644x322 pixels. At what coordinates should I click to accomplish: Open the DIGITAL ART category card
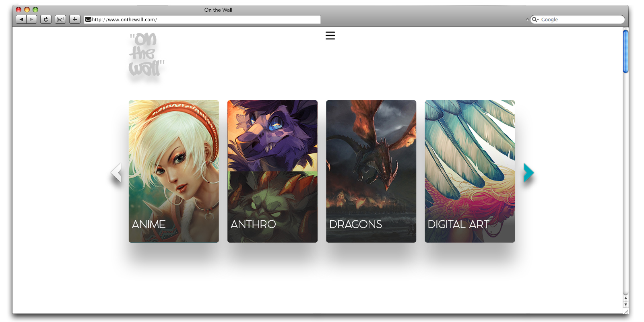[x=470, y=171]
